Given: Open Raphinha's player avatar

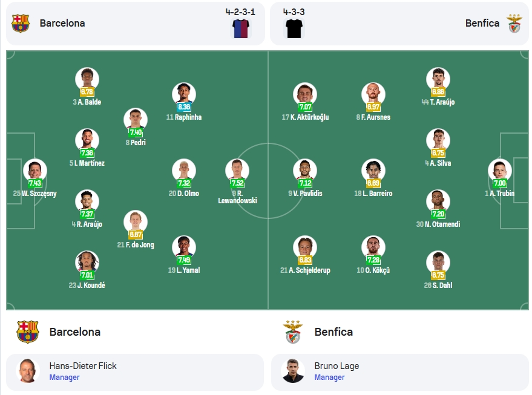Looking at the screenshot, I should point(184,94).
